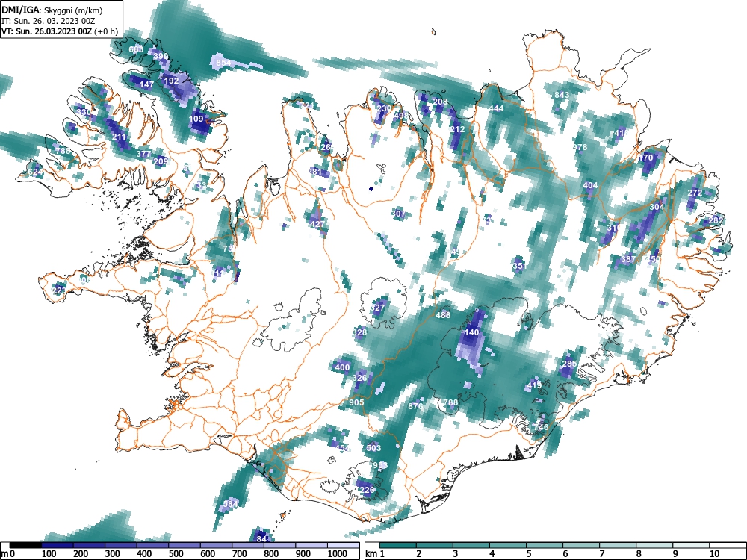747x560 pixels.
Task: Click the 427 visibility value
Action: (317, 224)
